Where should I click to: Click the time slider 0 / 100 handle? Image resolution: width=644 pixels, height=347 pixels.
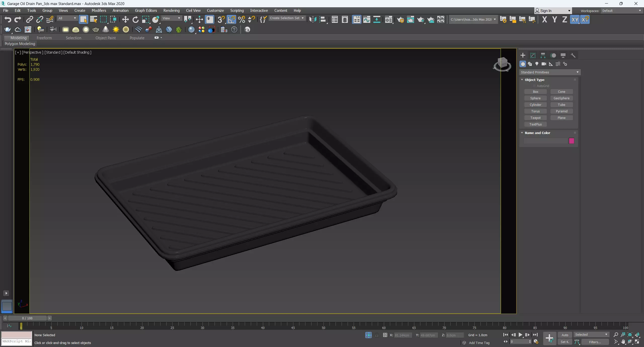[27, 318]
